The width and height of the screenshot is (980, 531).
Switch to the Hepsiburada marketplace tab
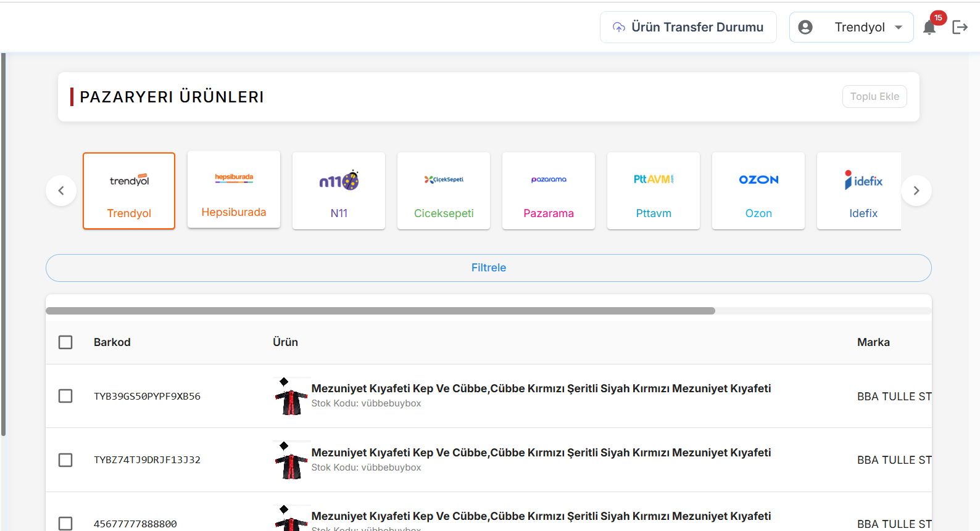click(x=234, y=190)
